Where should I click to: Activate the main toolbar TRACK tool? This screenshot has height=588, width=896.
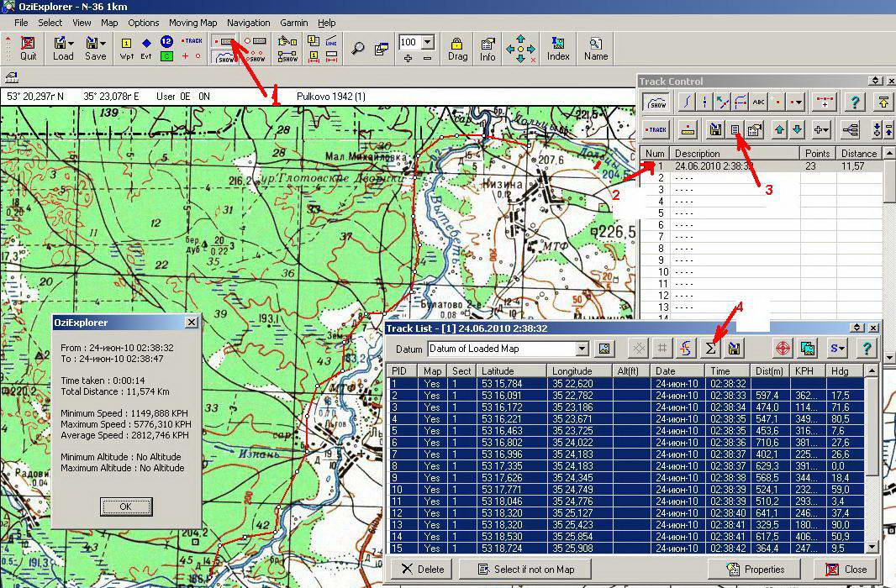click(192, 41)
